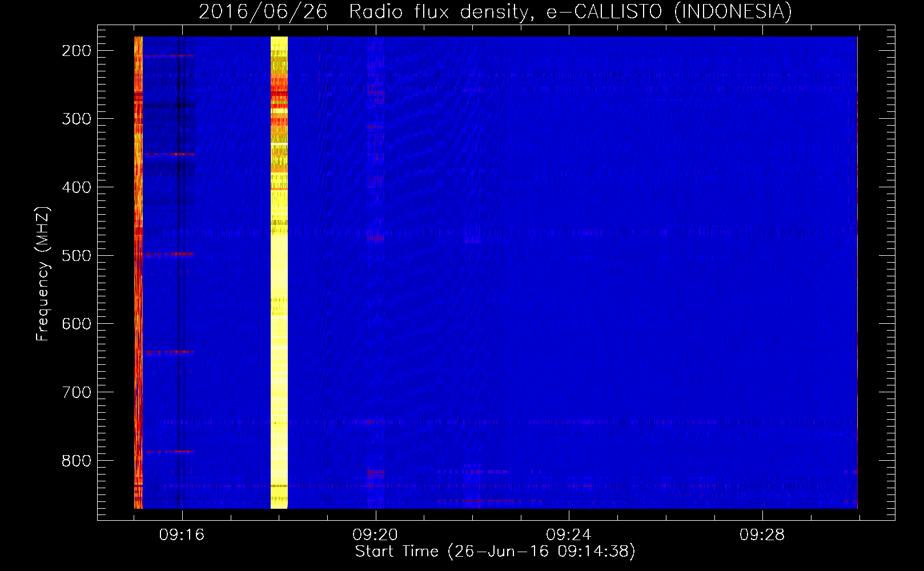Click the 200 frequency tick label
Image resolution: width=924 pixels, height=571 pixels.
[77, 51]
